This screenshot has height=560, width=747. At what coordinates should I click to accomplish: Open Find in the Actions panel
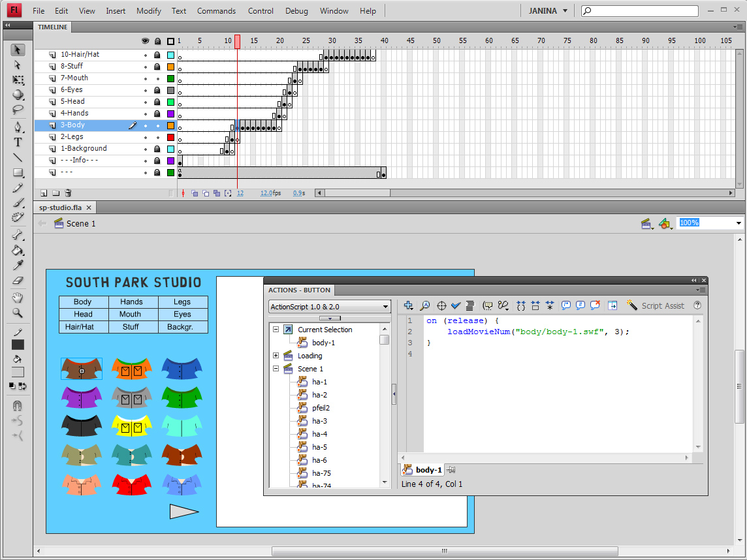(424, 305)
